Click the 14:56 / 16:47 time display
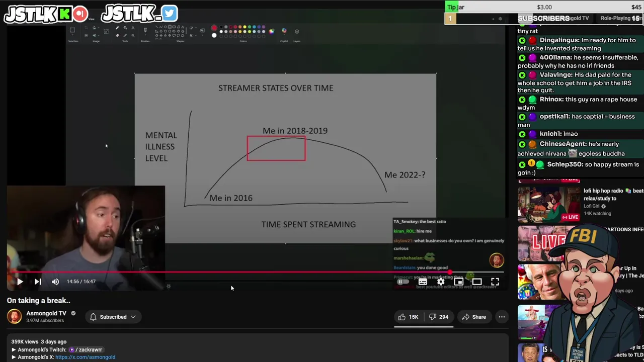Viewport: 644px width, 362px height. (x=81, y=282)
